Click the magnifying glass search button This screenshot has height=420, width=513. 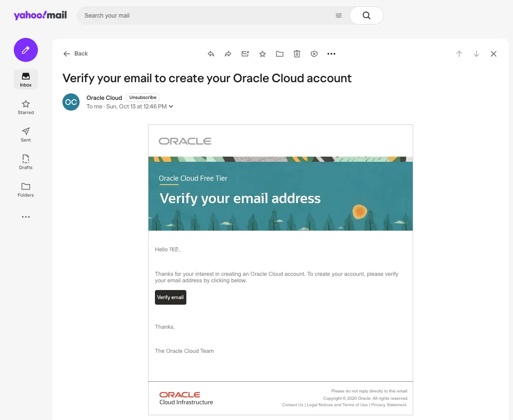tap(366, 15)
